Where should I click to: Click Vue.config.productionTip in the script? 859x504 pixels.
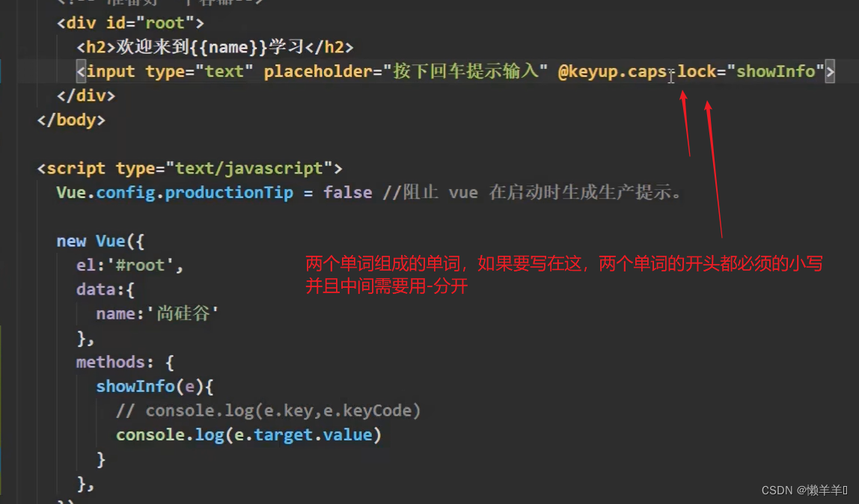pyautogui.click(x=174, y=192)
